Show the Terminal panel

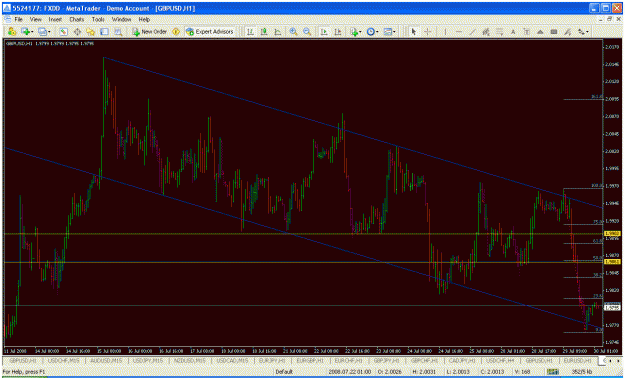104,32
